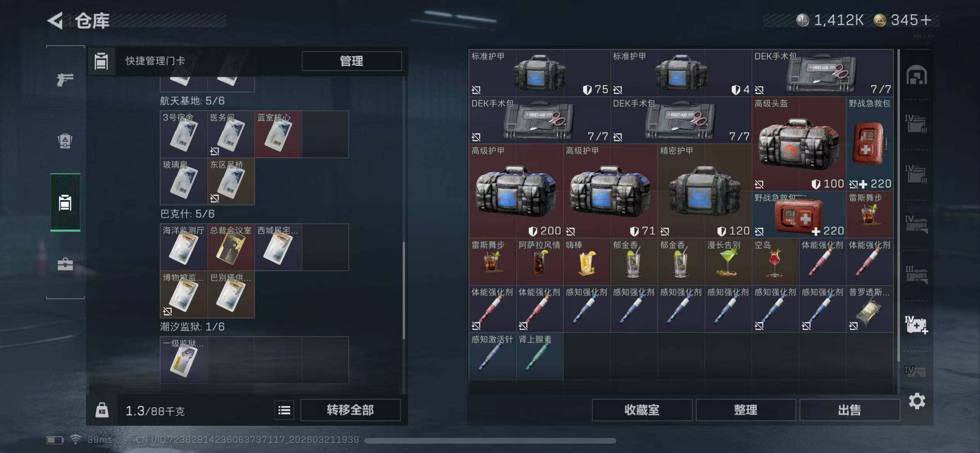Open the briefcase category in left sidebar
The height and width of the screenshot is (453, 980).
pyautogui.click(x=65, y=264)
